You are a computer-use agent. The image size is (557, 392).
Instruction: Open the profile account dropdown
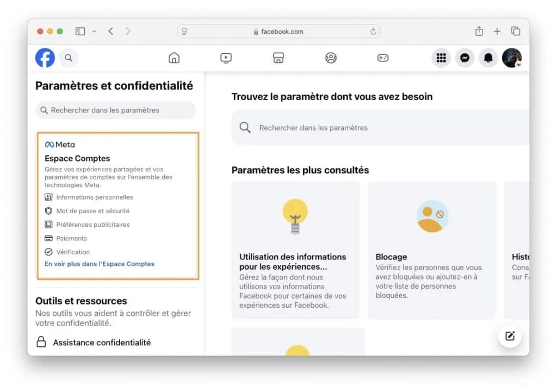point(512,58)
